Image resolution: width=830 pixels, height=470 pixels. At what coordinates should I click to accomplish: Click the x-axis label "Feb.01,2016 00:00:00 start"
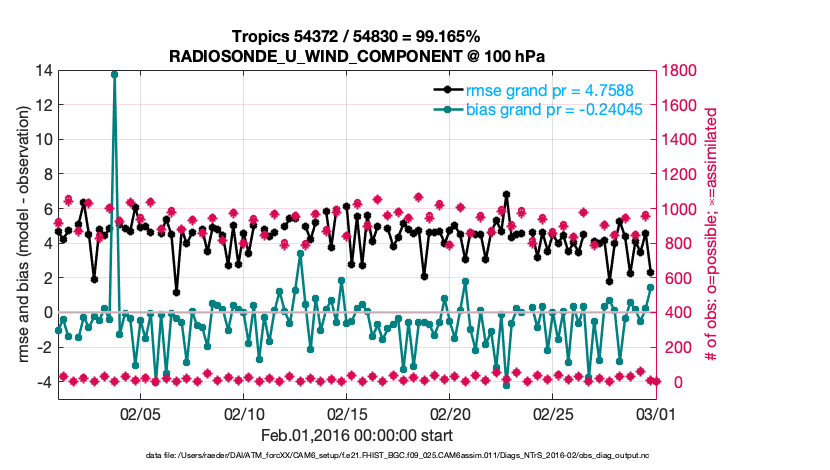point(357,435)
